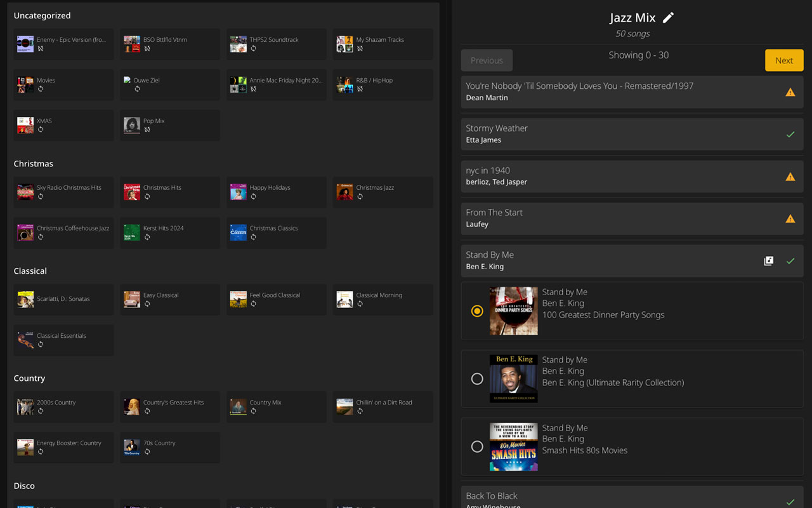812x508 pixels.
Task: Click the green checkmark on Stormy Weather
Action: 790,134
